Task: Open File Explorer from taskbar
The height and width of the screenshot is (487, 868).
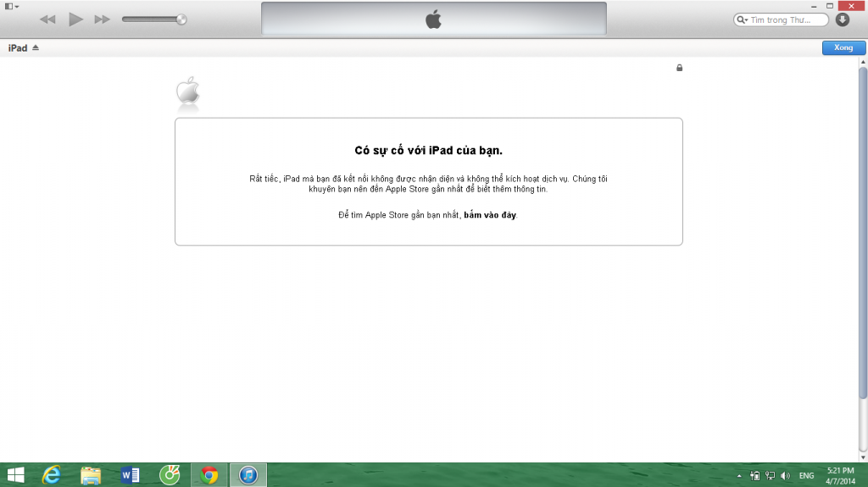Action: coord(91,475)
